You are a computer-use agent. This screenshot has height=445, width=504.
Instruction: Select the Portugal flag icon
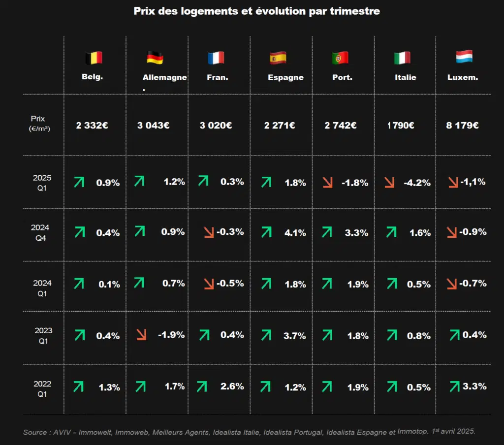[x=340, y=58]
